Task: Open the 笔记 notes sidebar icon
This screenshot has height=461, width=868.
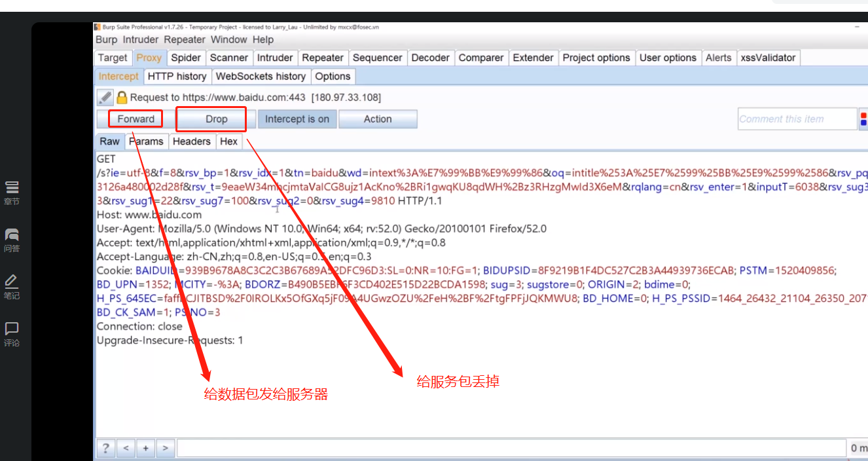Action: click(12, 287)
